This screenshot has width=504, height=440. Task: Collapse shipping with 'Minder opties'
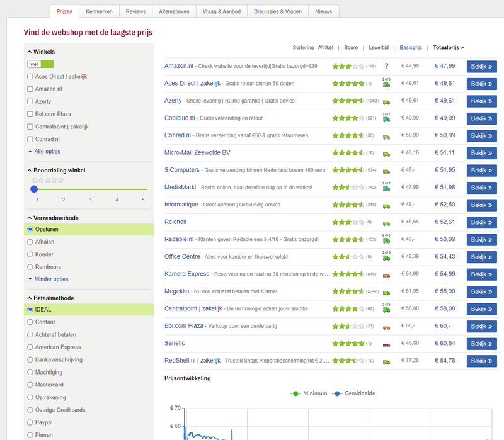[x=49, y=279]
